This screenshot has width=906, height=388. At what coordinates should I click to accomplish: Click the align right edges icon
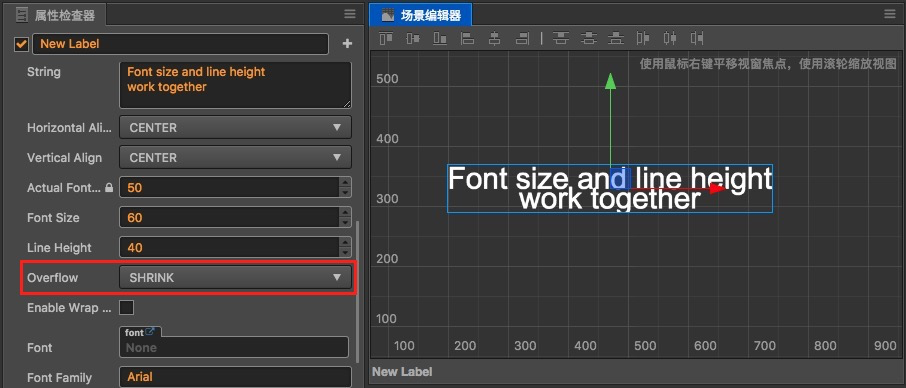pyautogui.click(x=522, y=39)
